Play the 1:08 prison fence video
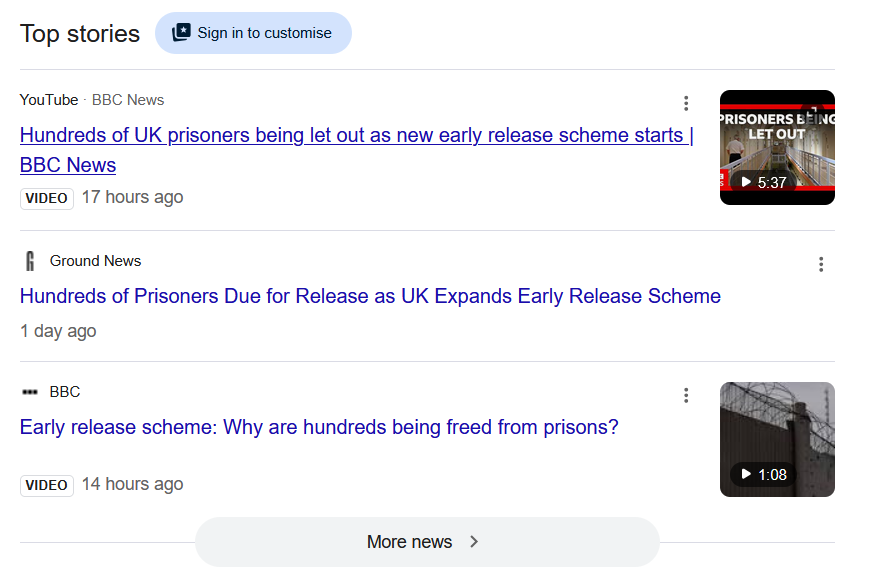 [x=763, y=475]
